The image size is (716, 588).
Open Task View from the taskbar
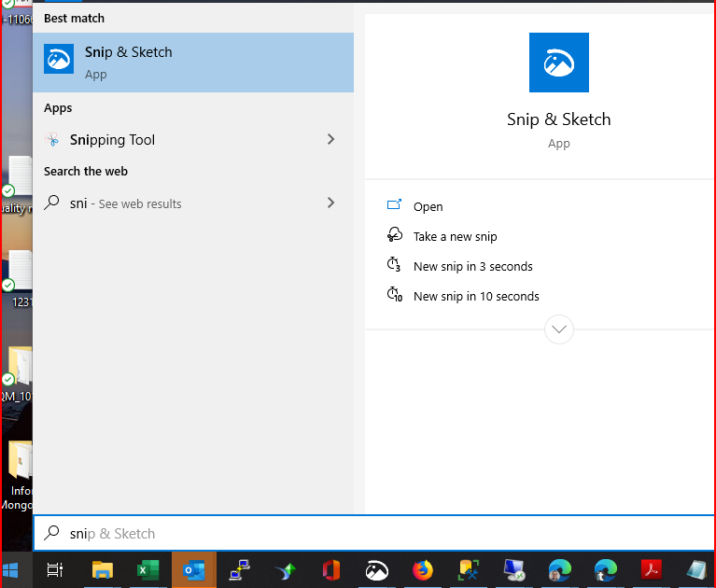coord(55,569)
